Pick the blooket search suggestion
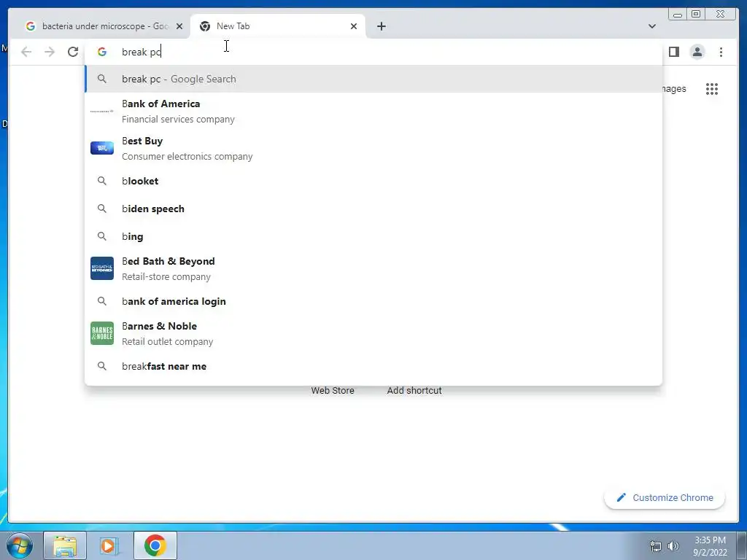Viewport: 747px width, 560px height. pos(373,181)
